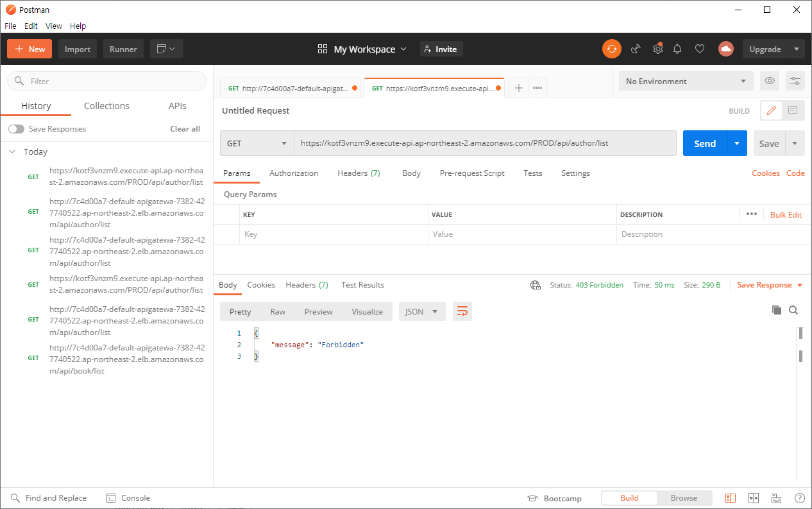
Task: Select the Raw response view
Action: pyautogui.click(x=278, y=311)
